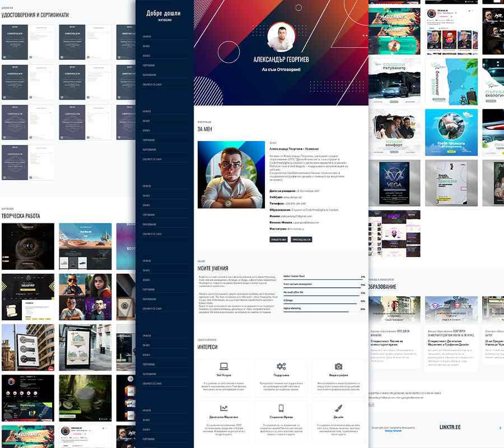Click first ЗА МЕН link below Добре дошли title
Screen dimensions: 504x448
(146, 46)
